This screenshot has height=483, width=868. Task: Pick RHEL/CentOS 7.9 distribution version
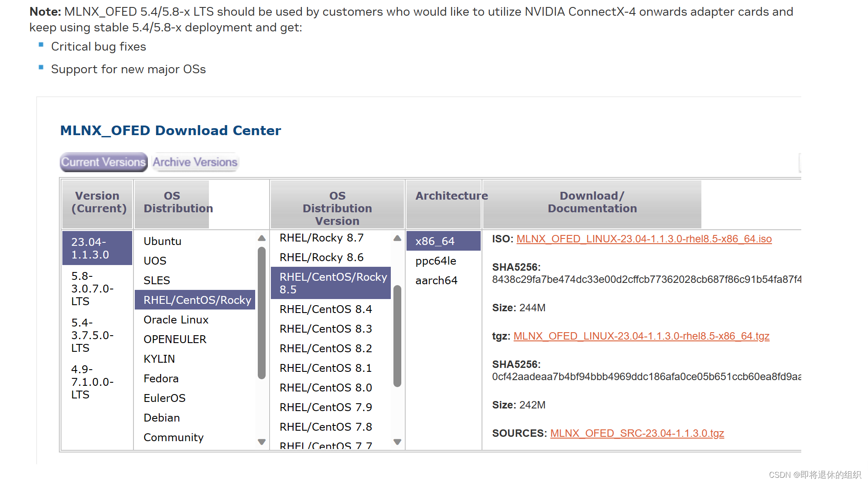point(325,407)
